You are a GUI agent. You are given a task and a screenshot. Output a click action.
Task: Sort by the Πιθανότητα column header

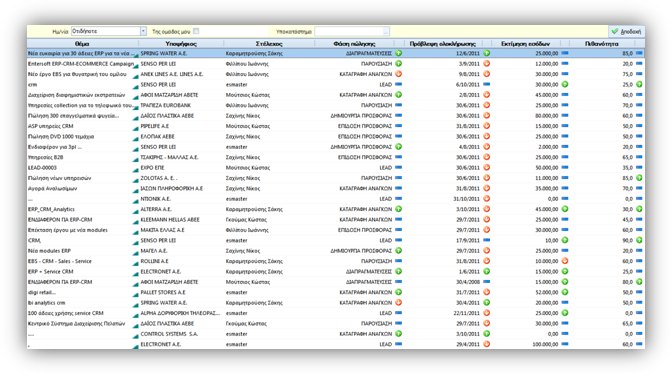click(x=601, y=44)
